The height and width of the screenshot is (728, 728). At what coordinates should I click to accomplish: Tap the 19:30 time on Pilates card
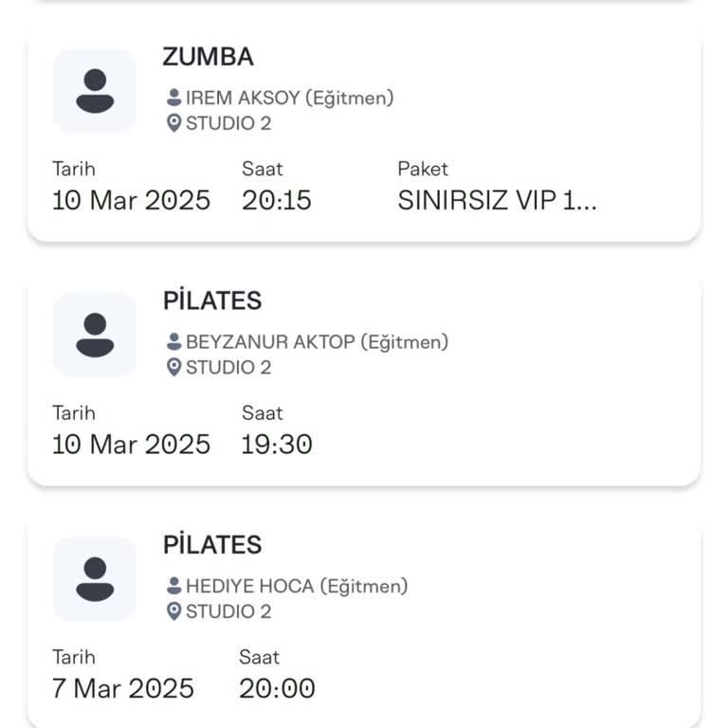[x=276, y=445]
